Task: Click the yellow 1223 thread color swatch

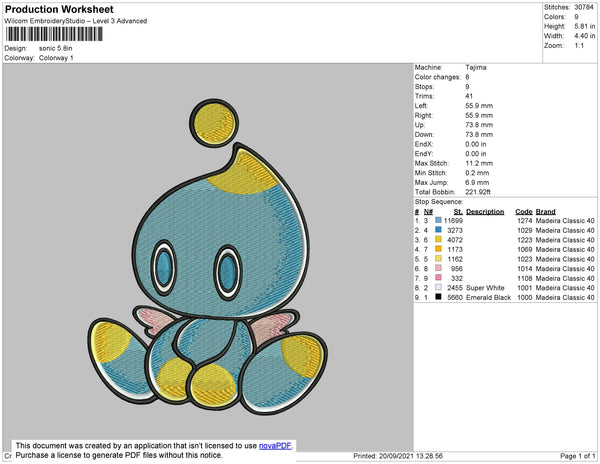Action: [438, 239]
